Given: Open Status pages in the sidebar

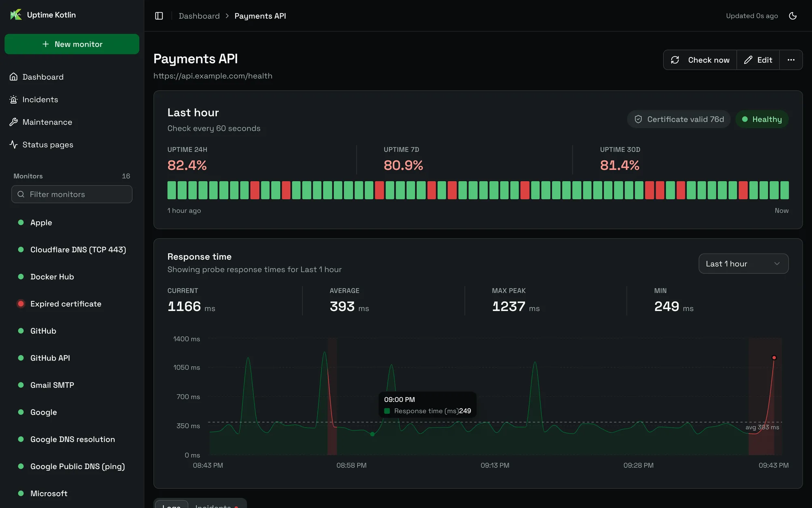Looking at the screenshot, I should [x=72, y=145].
